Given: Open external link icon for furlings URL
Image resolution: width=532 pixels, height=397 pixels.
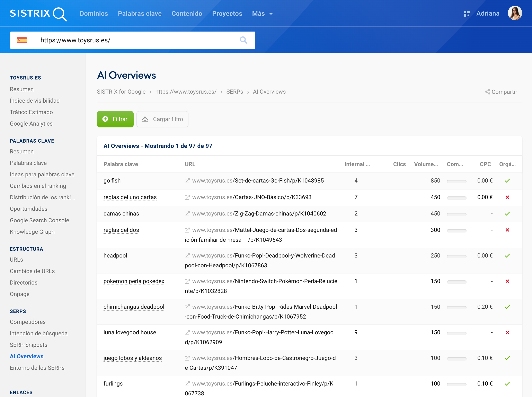Looking at the screenshot, I should [187, 384].
